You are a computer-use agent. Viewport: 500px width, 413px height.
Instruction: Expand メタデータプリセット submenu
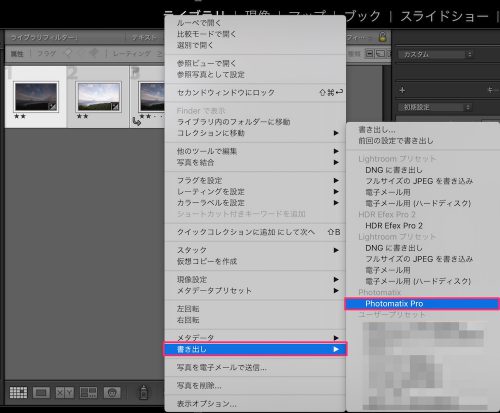tap(255, 291)
